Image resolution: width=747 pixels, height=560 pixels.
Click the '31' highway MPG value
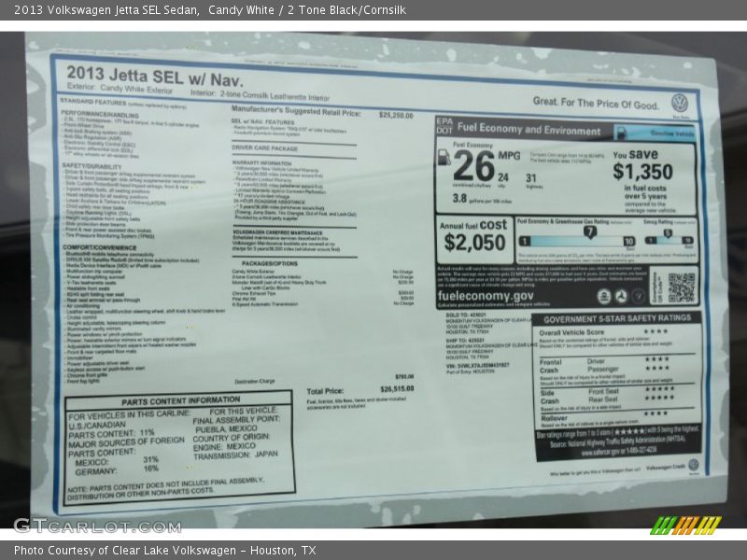click(x=530, y=178)
